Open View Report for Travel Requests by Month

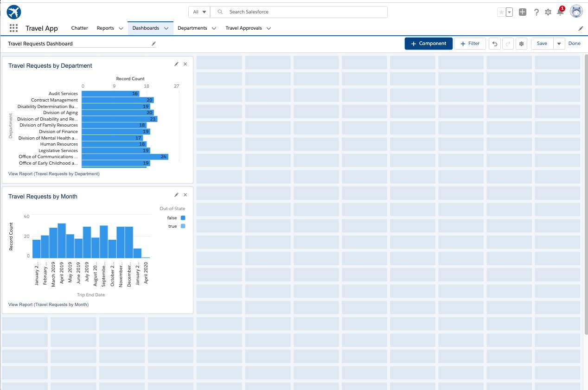tap(48, 305)
